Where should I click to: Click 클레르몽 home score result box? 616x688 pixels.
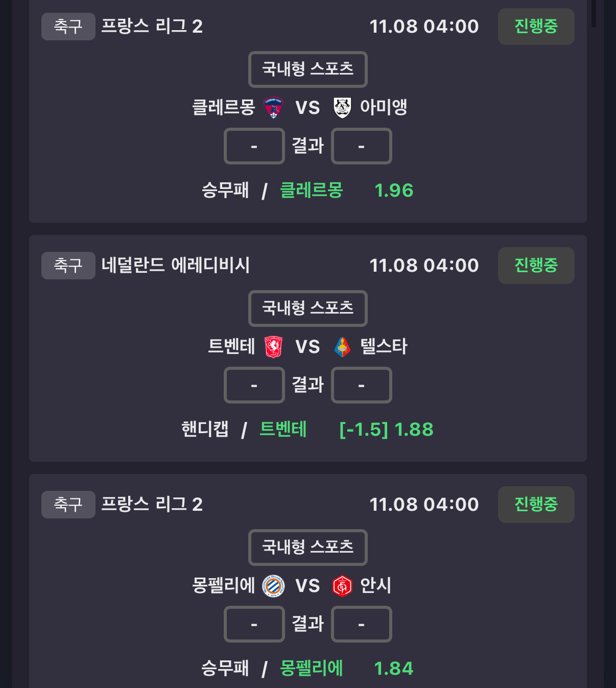pyautogui.click(x=254, y=147)
